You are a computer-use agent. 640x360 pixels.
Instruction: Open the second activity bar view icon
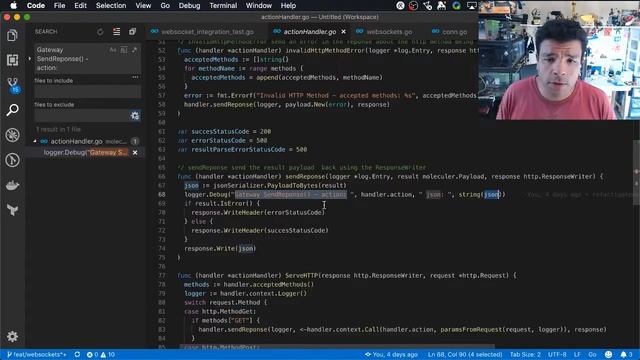pos(12,60)
